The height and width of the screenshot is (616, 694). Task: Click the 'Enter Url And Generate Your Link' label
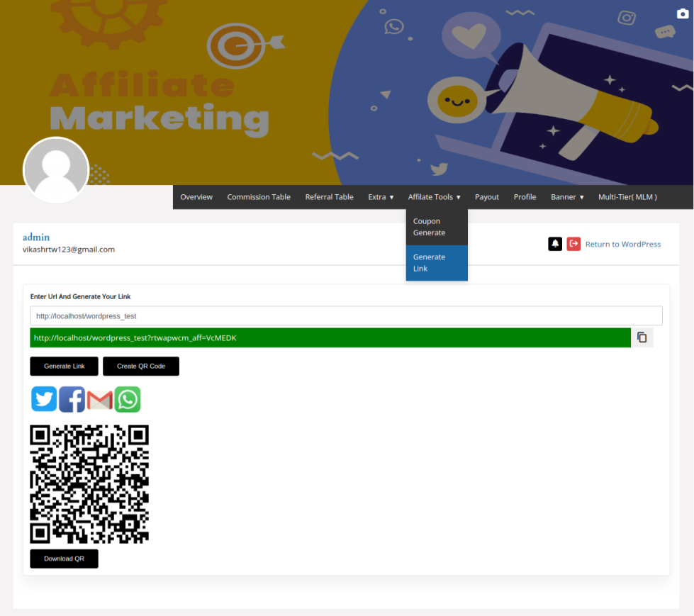tap(80, 296)
